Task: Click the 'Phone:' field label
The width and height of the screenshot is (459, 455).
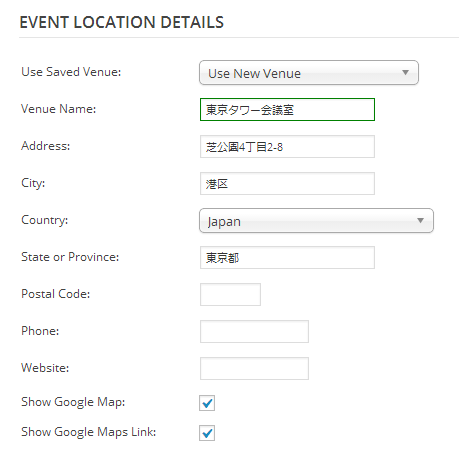Action: point(40,331)
